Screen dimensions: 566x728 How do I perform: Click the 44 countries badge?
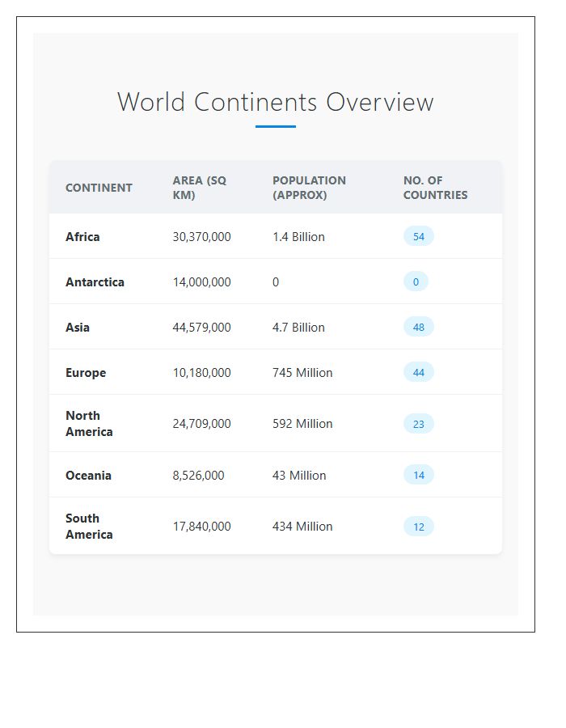419,372
